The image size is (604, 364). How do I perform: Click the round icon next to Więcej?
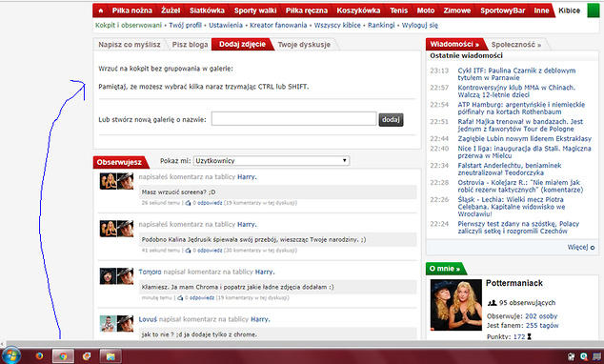tap(593, 248)
